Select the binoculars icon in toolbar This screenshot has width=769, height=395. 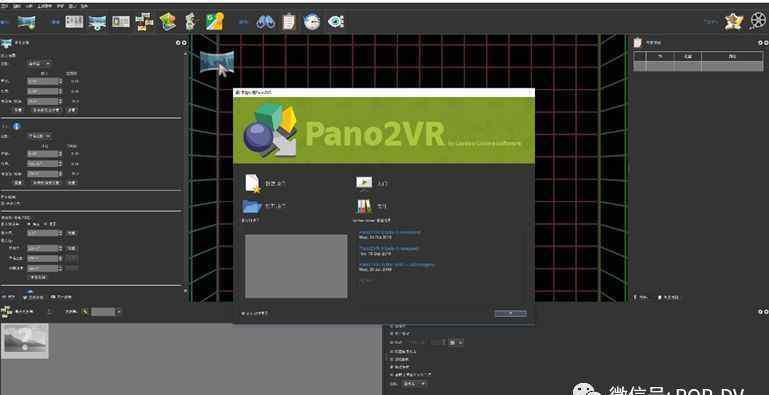(x=265, y=22)
